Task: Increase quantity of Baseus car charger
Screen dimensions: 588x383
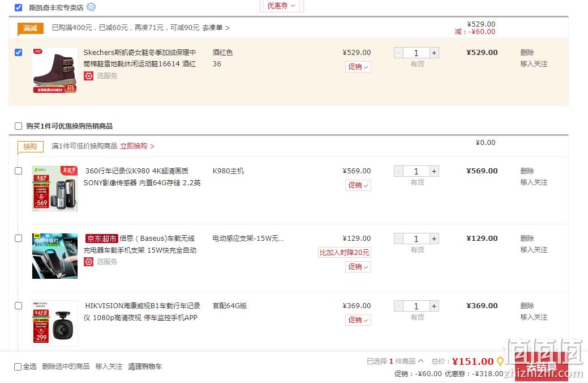Action: (434, 239)
